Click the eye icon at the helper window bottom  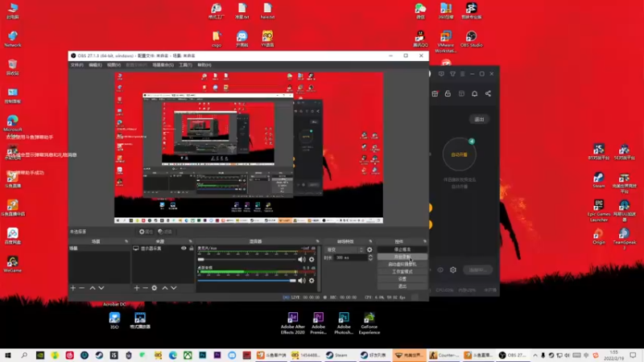(440, 270)
